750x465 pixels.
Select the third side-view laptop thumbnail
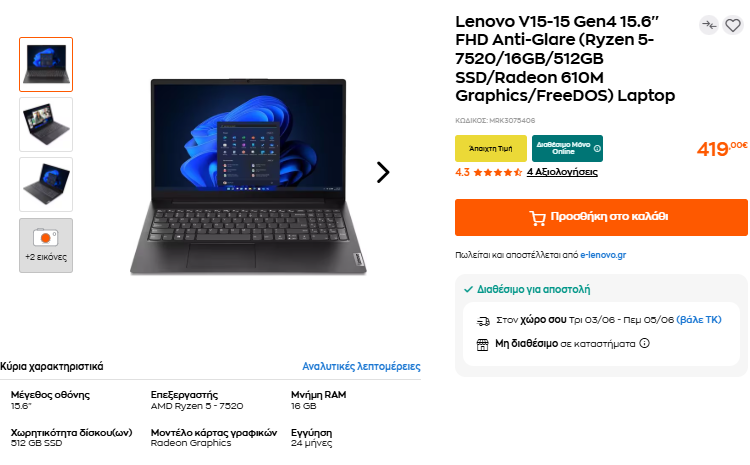[x=46, y=184]
